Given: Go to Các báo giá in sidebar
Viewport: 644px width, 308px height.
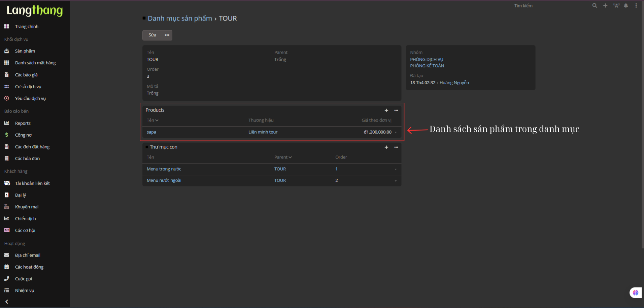Looking at the screenshot, I should coord(26,75).
